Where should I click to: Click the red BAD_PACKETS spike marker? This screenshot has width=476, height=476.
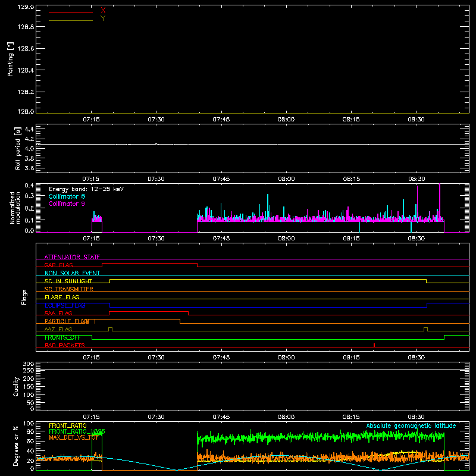[x=374, y=345]
